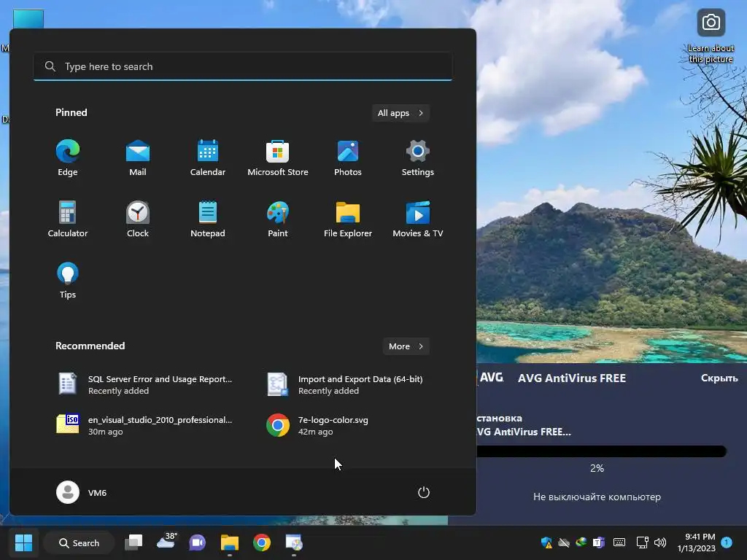Open the Tips app
Image resolution: width=747 pixels, height=560 pixels.
pos(68,281)
